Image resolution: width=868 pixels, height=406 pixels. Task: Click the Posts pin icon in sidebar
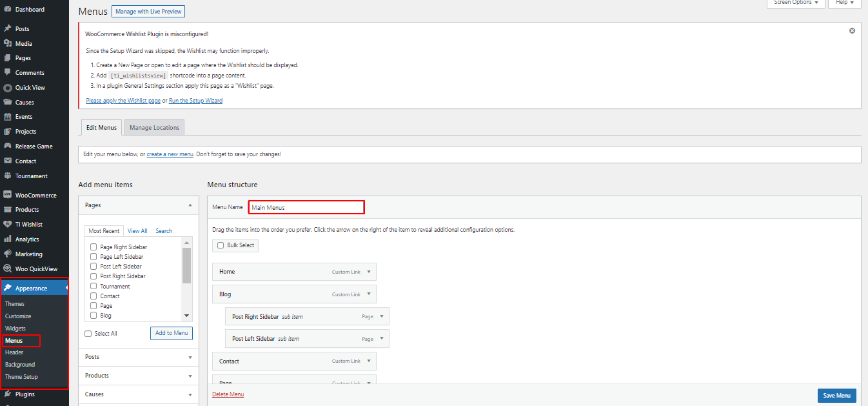(8, 29)
